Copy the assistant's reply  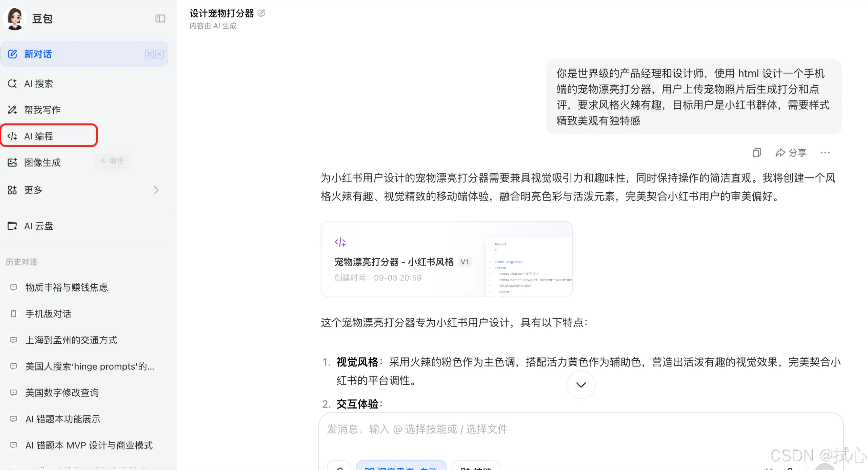[757, 152]
